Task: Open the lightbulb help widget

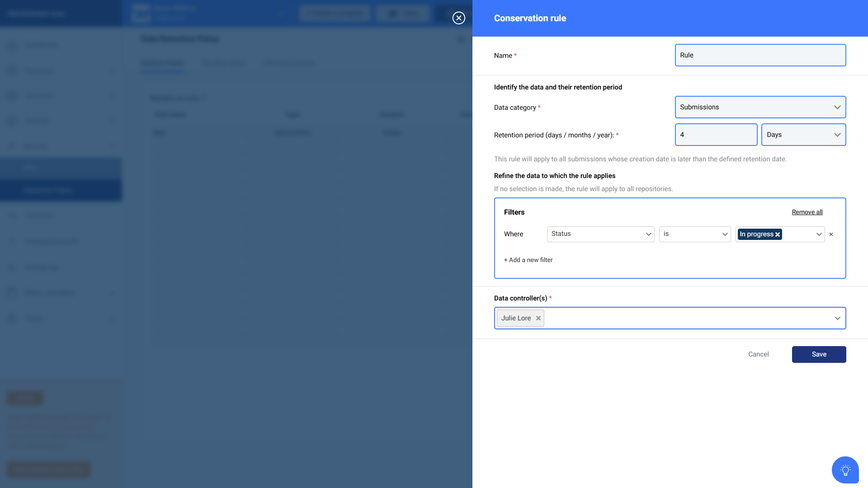Action: pos(845,470)
